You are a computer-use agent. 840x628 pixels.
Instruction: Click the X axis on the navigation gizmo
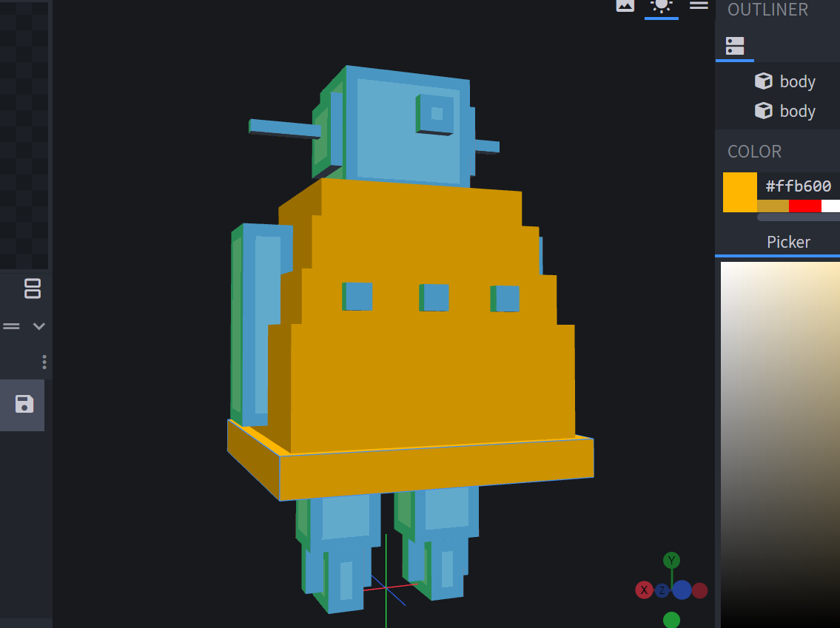coord(643,590)
